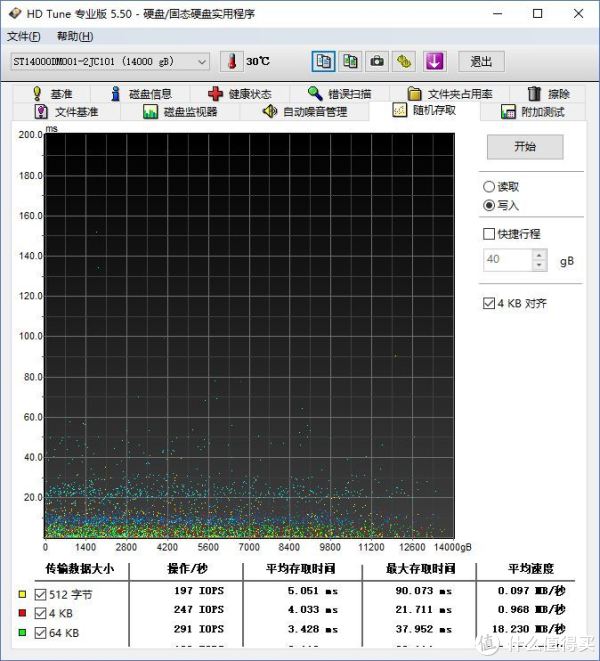Switch to the 擦除 erase tab
The width and height of the screenshot is (600, 661).
tap(548, 94)
